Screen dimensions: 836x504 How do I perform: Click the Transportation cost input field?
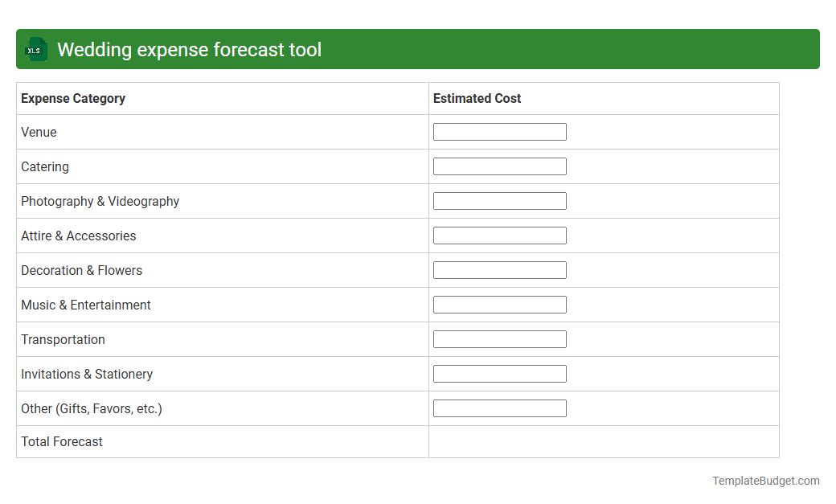pos(499,338)
